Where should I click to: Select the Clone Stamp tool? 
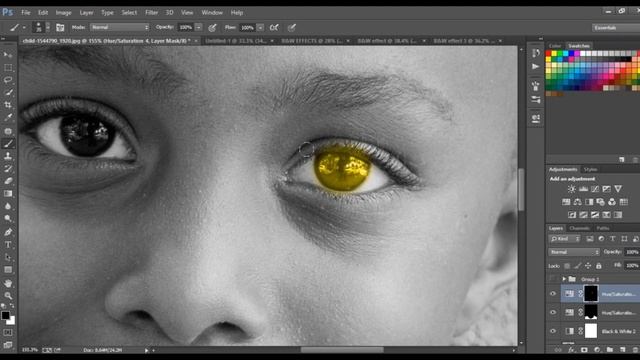(8, 156)
